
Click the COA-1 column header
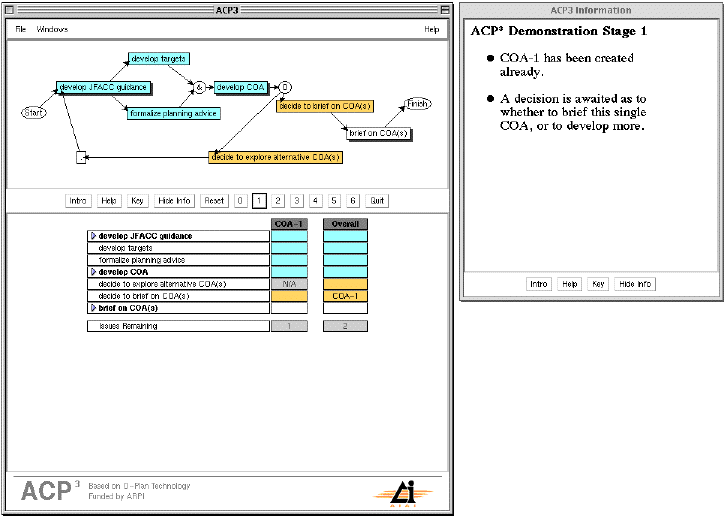289,224
